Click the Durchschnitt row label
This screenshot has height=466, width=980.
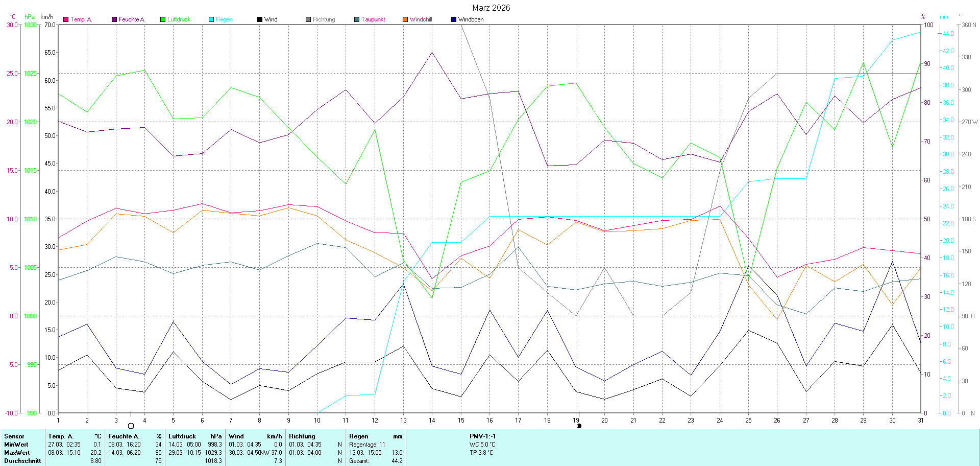point(22,461)
